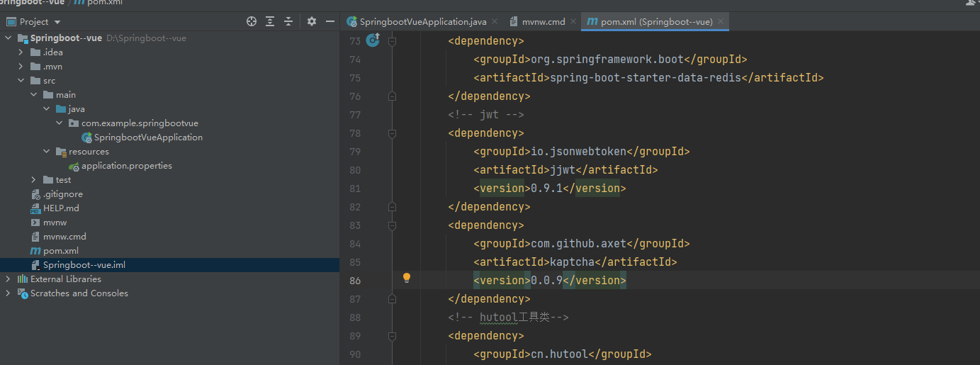
Task: Fold the dependency block at line 73
Action: click(392, 41)
